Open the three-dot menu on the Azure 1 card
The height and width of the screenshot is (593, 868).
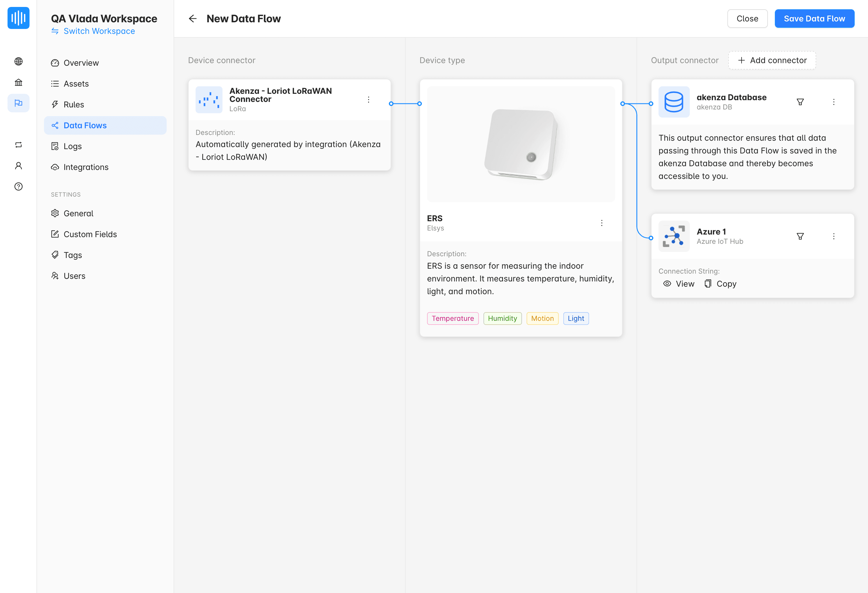pos(834,236)
